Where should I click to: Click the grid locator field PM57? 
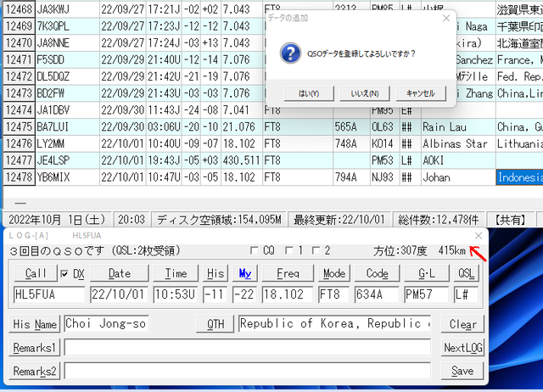click(x=426, y=294)
